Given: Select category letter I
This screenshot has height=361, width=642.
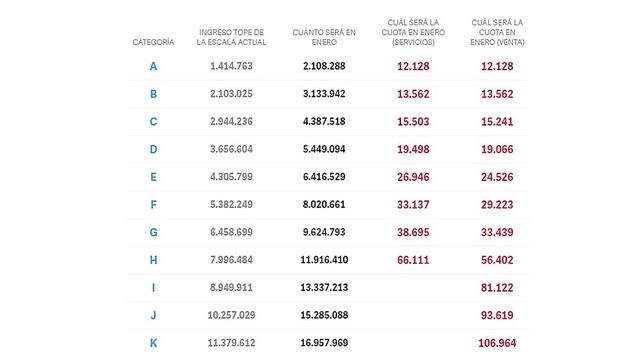Looking at the screenshot, I should pyautogui.click(x=153, y=288).
